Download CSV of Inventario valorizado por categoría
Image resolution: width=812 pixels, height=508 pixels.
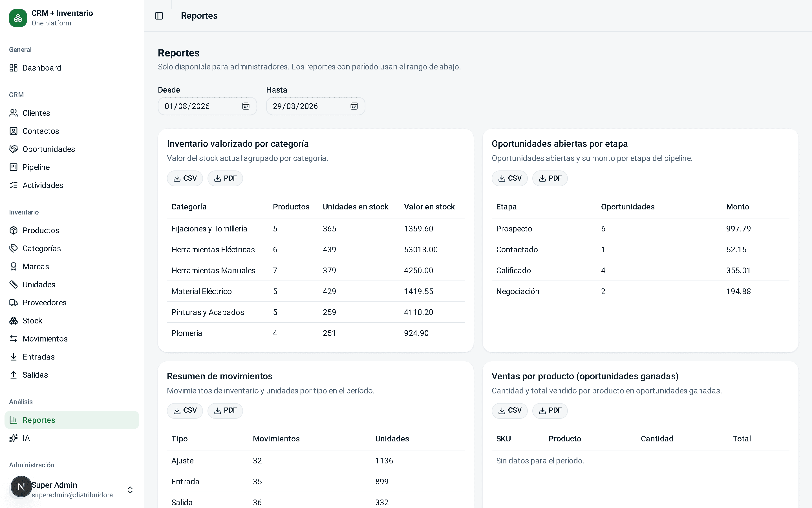tap(185, 178)
